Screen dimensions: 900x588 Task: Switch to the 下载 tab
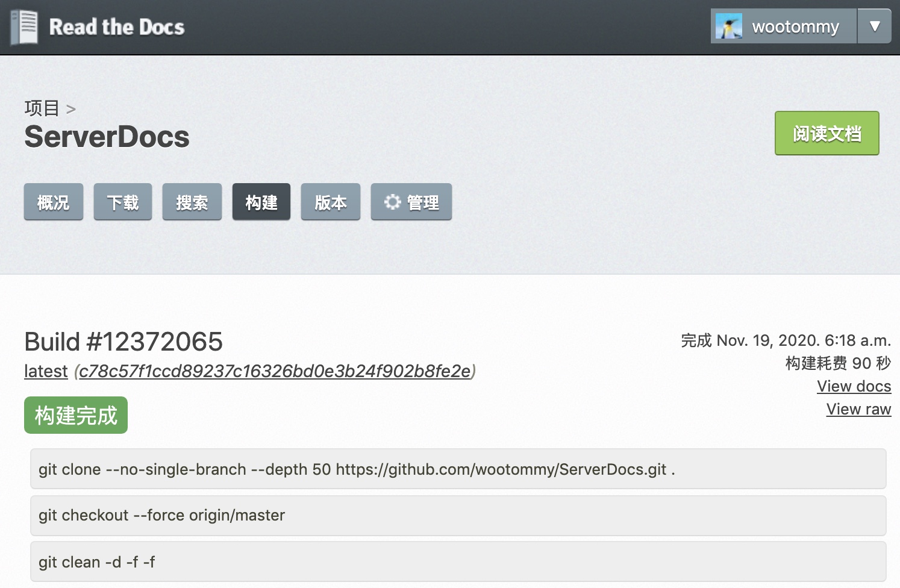click(123, 202)
